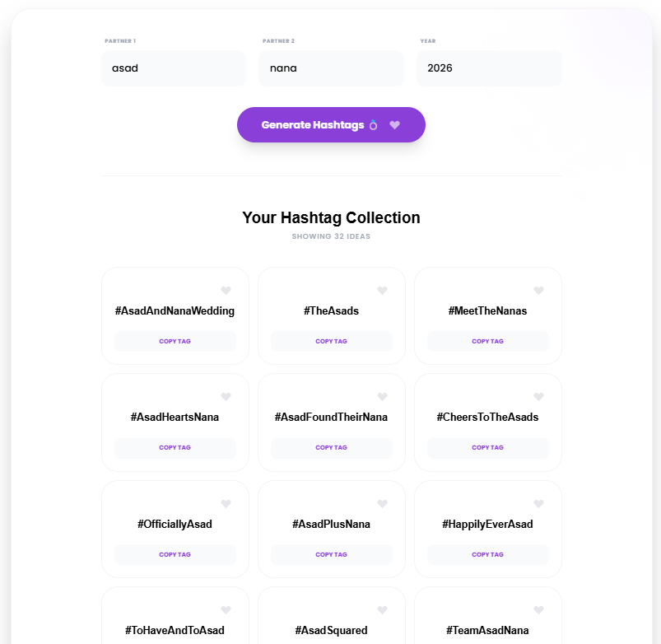661x644 pixels.
Task: Toggle the heart on #AsadHeartsNana
Action: click(226, 397)
